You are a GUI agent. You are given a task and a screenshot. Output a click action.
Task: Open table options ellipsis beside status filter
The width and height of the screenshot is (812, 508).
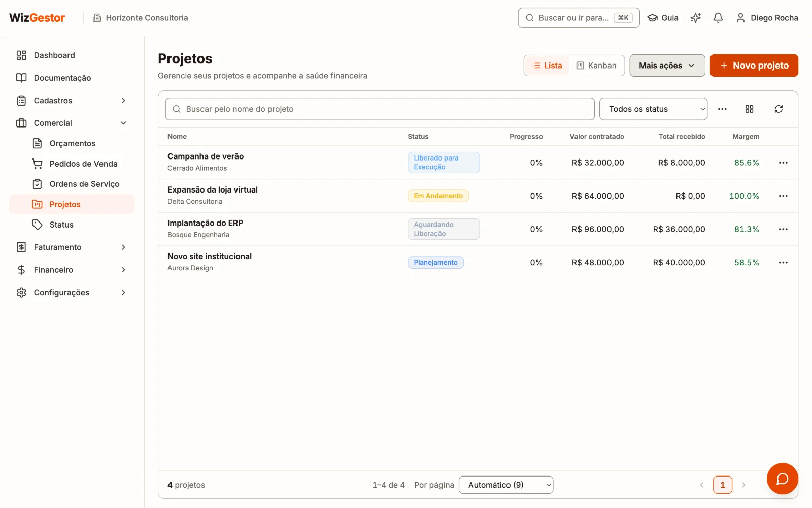click(722, 109)
